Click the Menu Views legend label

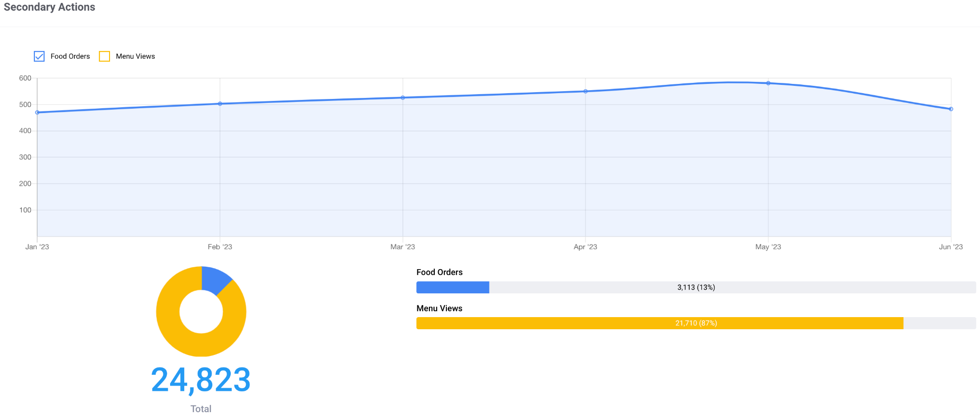(x=135, y=56)
